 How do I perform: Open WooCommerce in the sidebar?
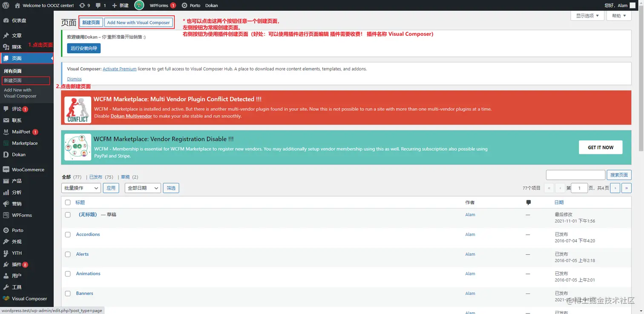coord(27,169)
